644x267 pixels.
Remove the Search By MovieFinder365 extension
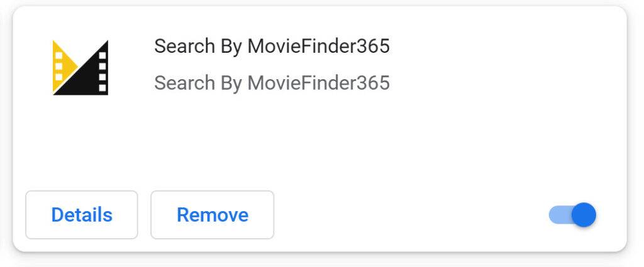[212, 215]
